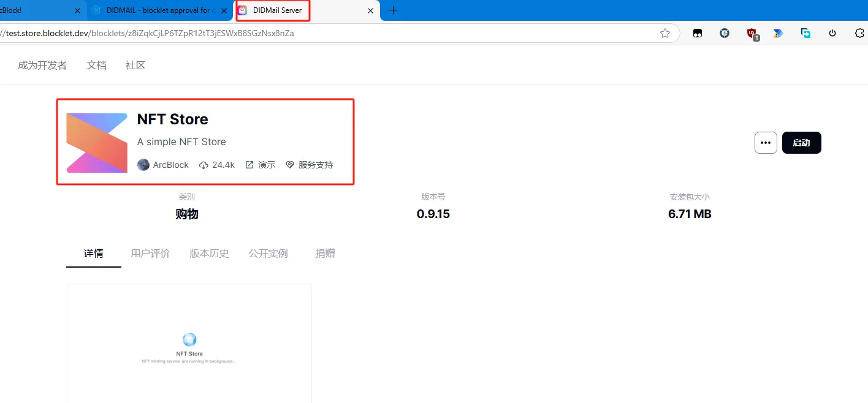
Task: Close the first tab ending in 'Block!'
Action: point(77,10)
